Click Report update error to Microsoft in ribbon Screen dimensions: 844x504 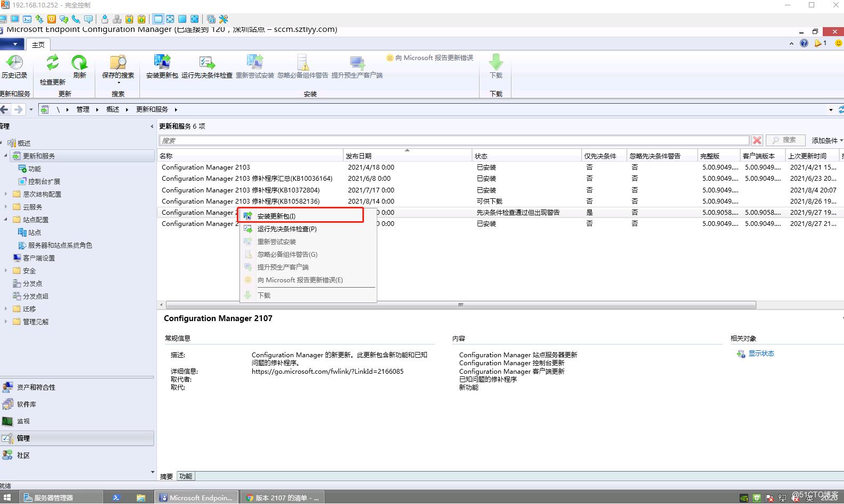click(x=429, y=57)
